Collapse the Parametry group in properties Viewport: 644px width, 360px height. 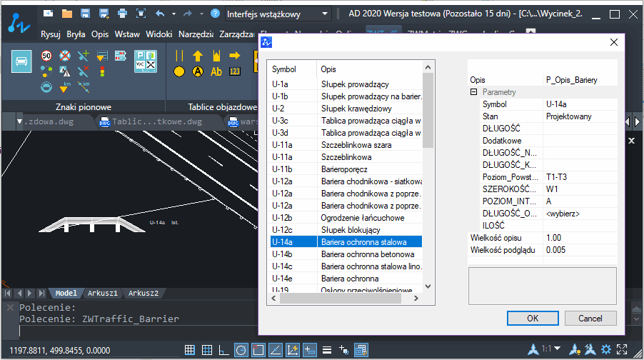click(x=473, y=92)
